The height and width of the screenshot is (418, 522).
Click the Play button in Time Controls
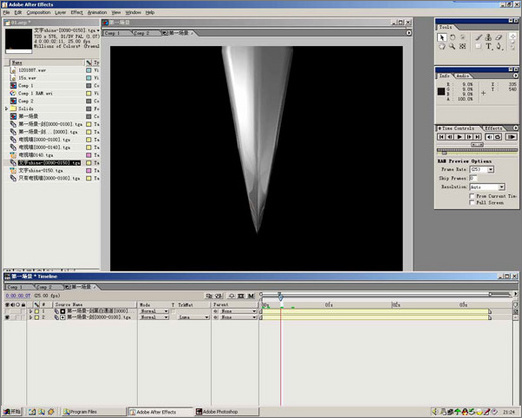tap(459, 137)
